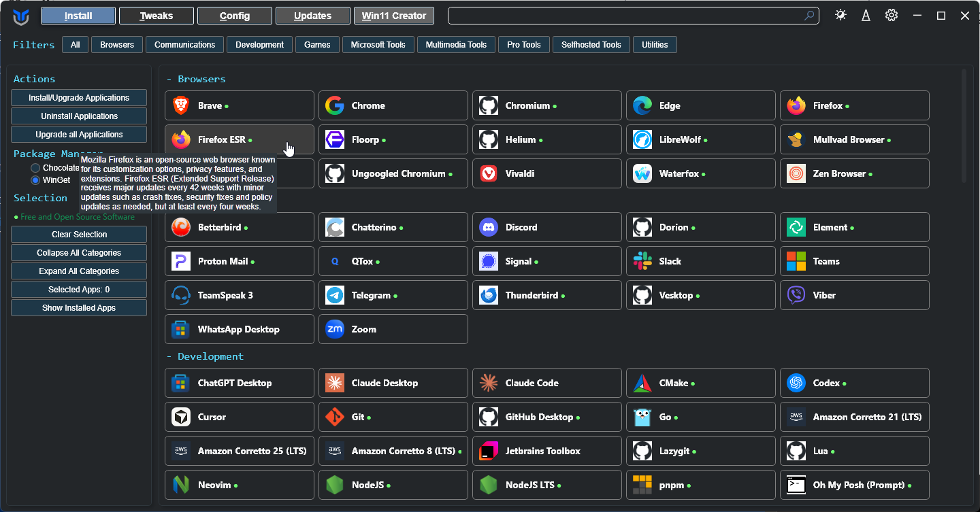The width and height of the screenshot is (980, 512).
Task: Click the search magnifier icon
Action: [x=809, y=15]
